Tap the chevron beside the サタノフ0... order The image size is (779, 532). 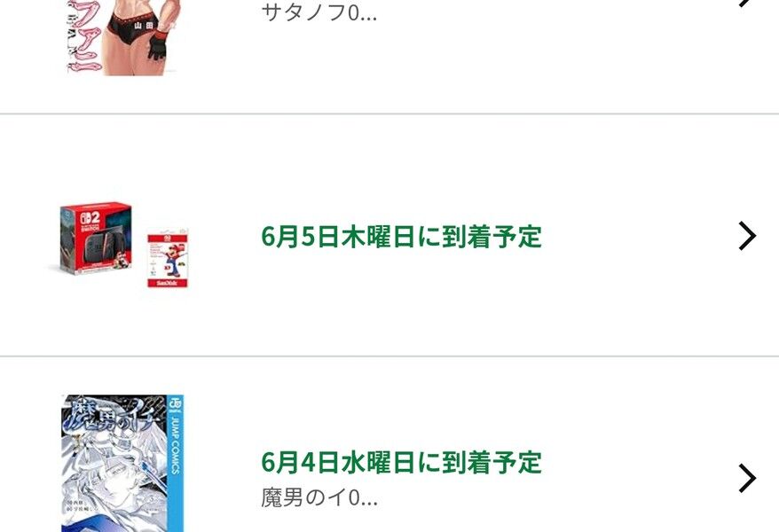coord(747,3)
